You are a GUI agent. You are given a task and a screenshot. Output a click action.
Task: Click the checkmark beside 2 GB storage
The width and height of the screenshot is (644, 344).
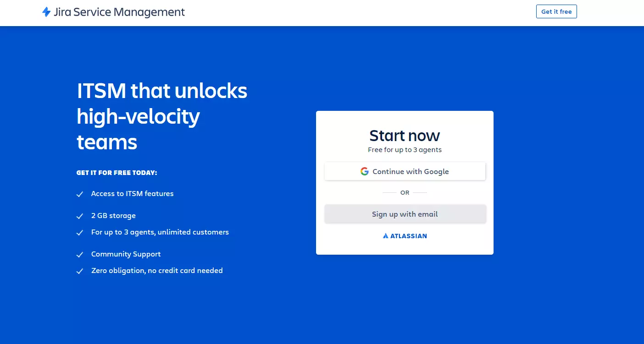pyautogui.click(x=80, y=216)
